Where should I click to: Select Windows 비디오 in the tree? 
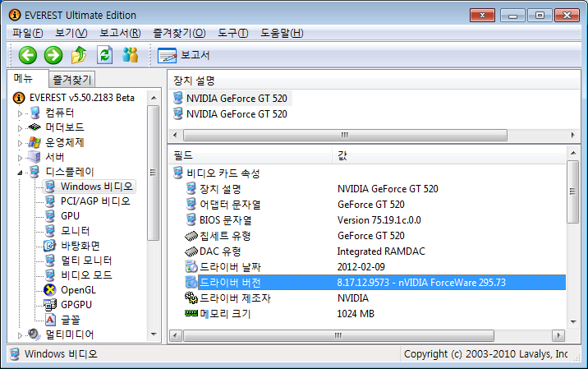coord(96,187)
